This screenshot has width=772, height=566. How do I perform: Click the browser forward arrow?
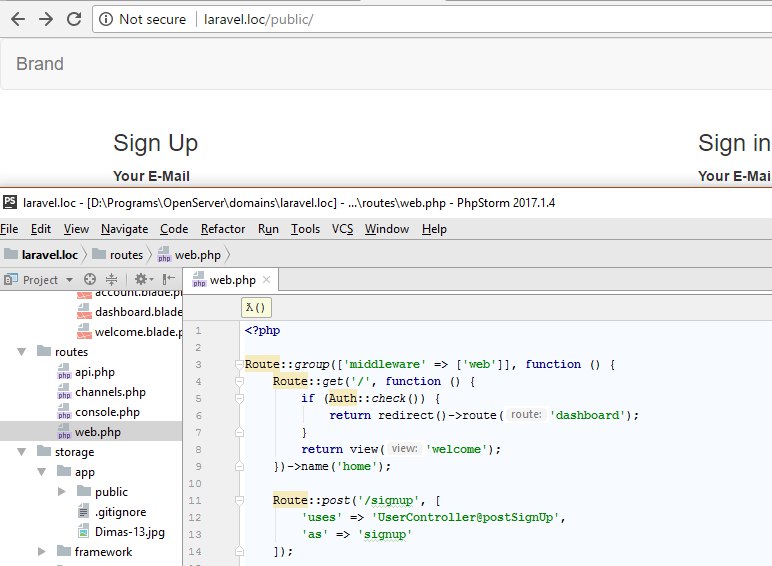46,19
